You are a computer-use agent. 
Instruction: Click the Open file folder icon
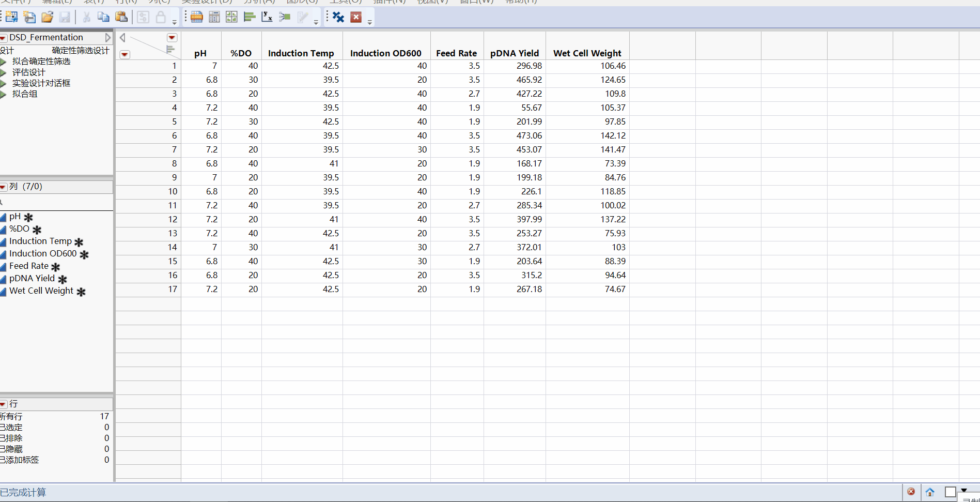click(x=47, y=17)
